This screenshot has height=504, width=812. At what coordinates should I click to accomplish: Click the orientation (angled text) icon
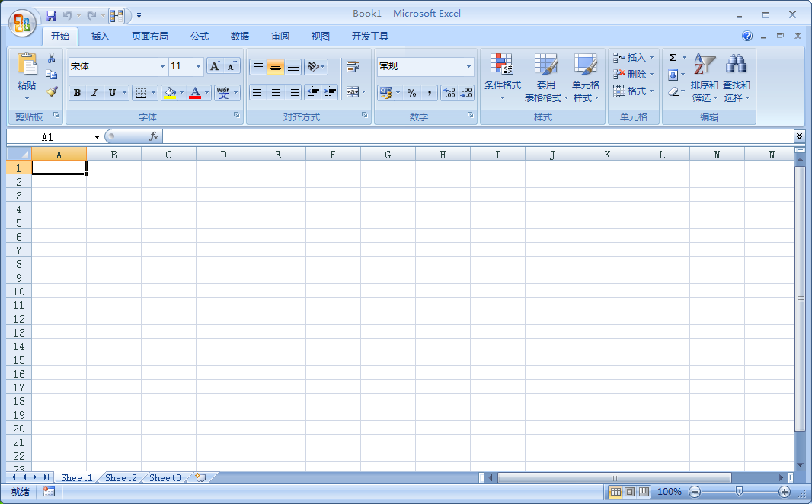coord(313,66)
